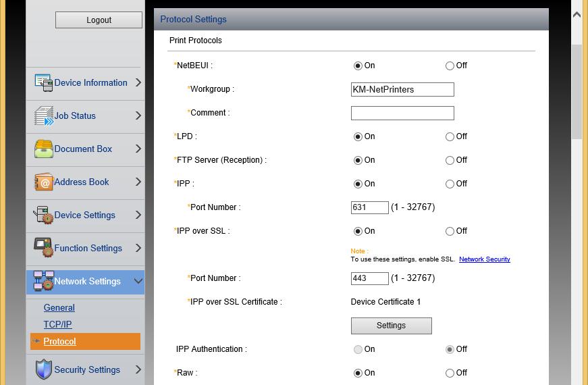
Task: Select the Network Settings computers icon
Action: (x=43, y=281)
